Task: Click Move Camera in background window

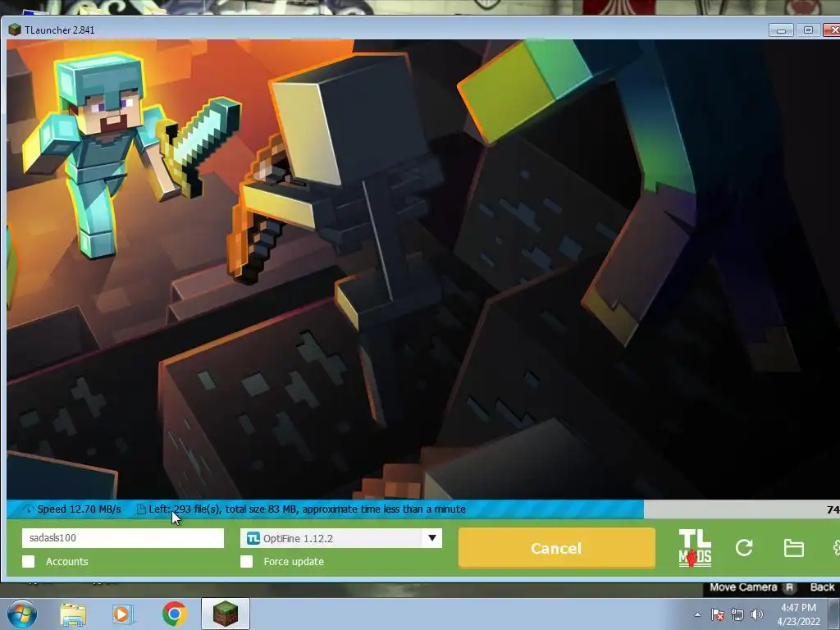Action: tap(743, 587)
